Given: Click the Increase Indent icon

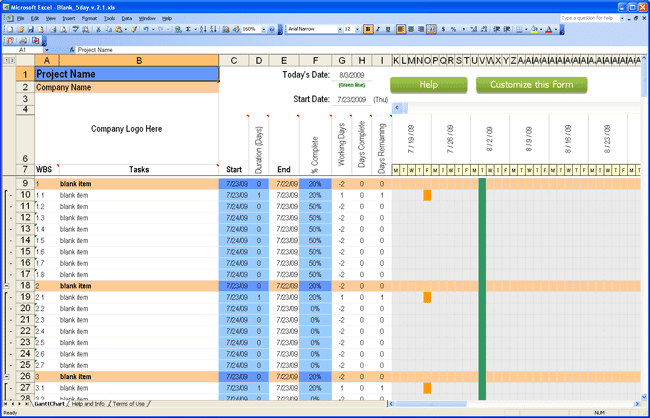Looking at the screenshot, I should [506, 29].
